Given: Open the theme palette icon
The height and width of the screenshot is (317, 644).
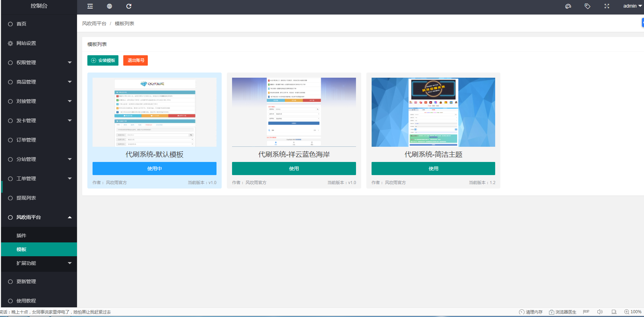Looking at the screenshot, I should pos(568,6).
